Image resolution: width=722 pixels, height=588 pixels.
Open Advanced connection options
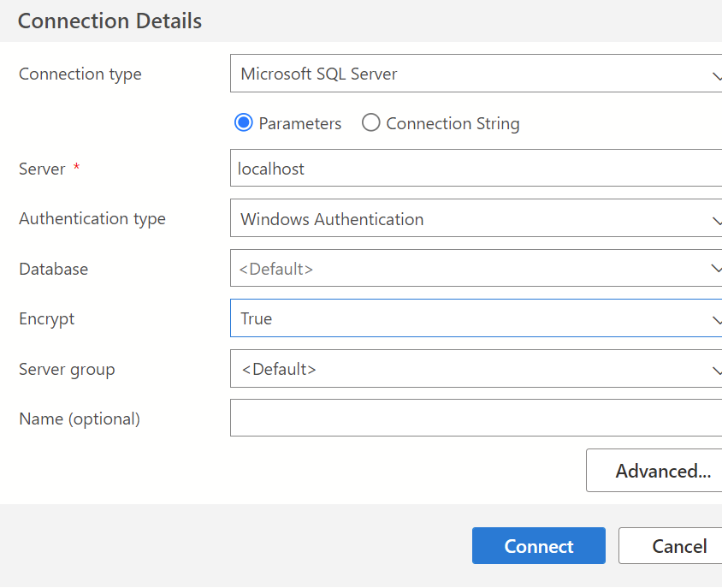[x=663, y=471]
